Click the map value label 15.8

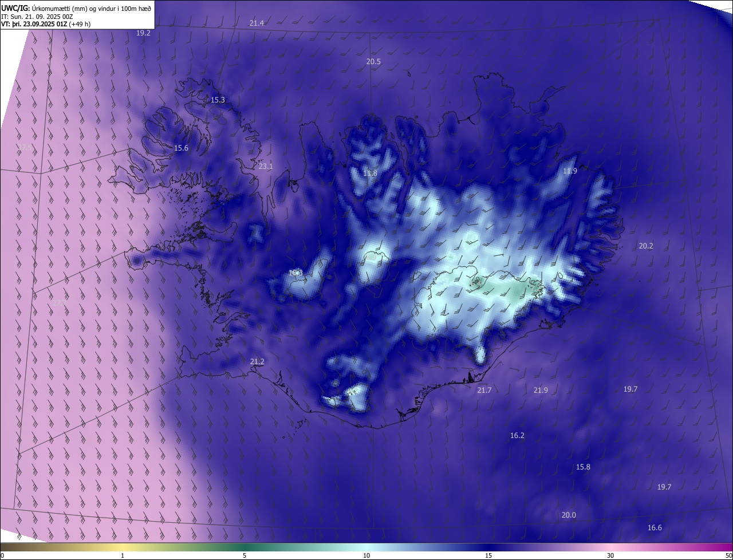click(583, 467)
